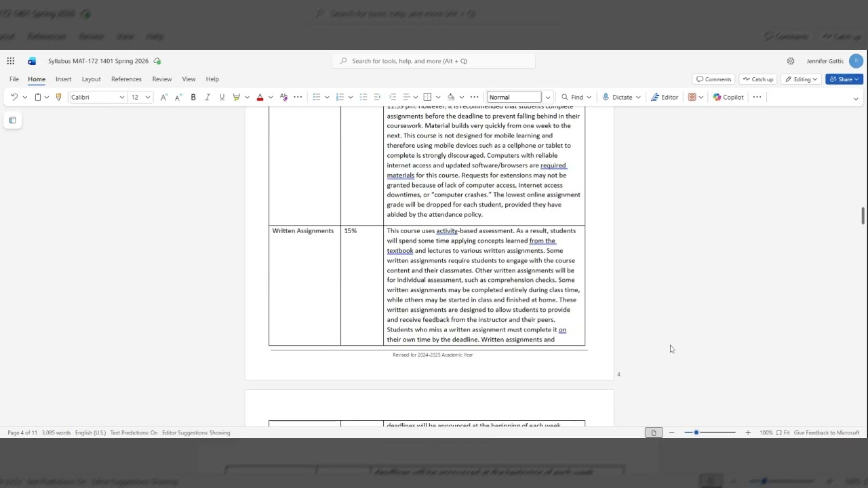Toggle Editor Suggestions in status bar
This screenshot has height=488, width=868.
pos(196,432)
